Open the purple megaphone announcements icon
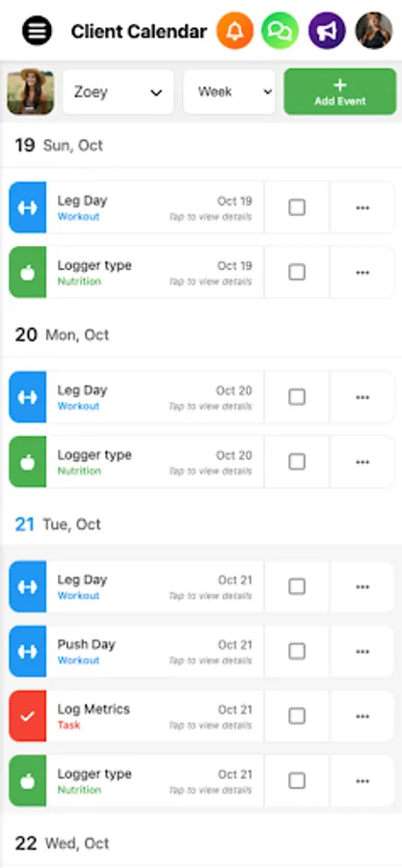The height and width of the screenshot is (868, 402). coord(327,31)
